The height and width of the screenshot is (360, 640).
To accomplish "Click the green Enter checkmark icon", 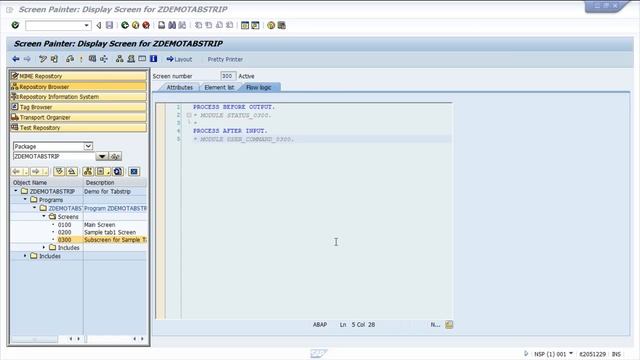I will [15, 25].
